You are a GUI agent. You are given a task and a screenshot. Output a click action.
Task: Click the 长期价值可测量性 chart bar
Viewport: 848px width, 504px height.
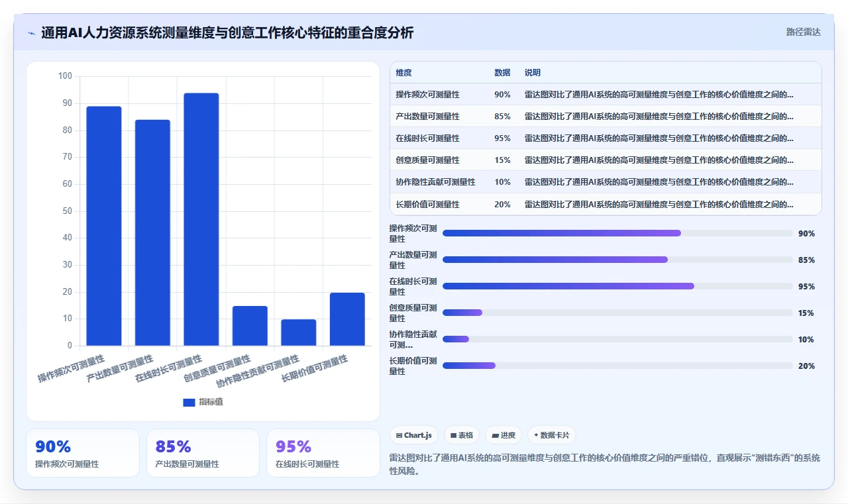pyautogui.click(x=347, y=319)
